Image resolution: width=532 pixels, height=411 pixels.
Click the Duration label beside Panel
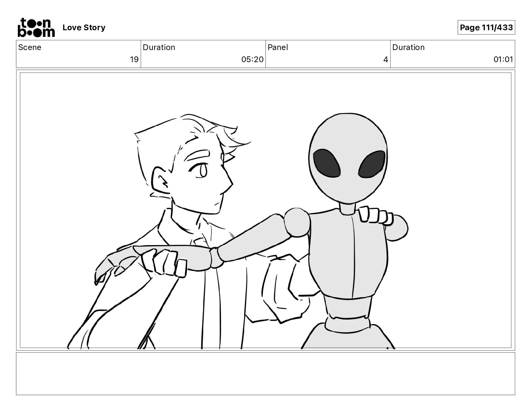tap(408, 47)
